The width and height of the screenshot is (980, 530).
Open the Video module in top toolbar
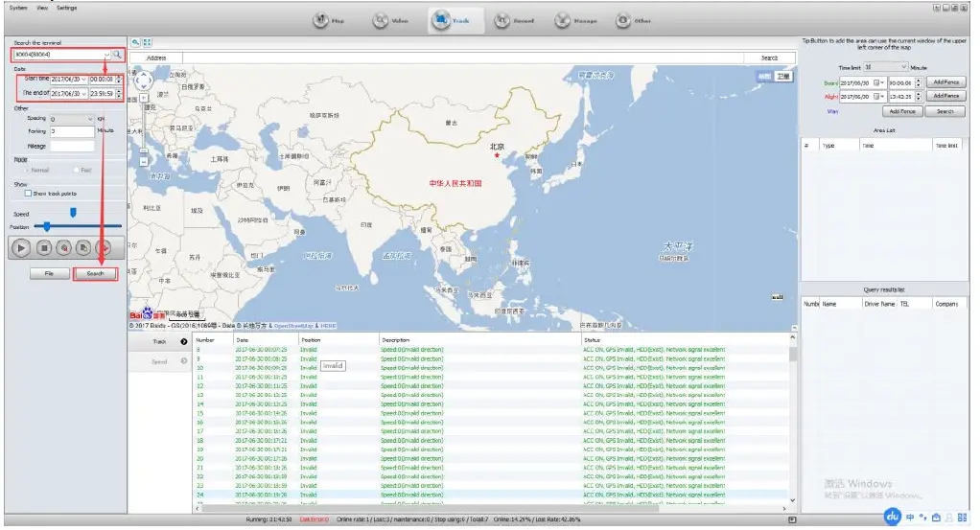(389, 19)
